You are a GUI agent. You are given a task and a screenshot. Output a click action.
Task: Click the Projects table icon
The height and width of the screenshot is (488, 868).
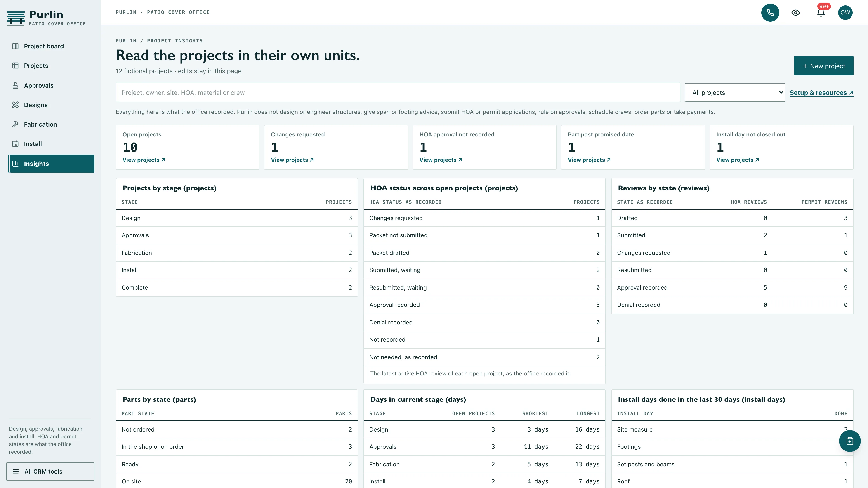[x=16, y=66]
